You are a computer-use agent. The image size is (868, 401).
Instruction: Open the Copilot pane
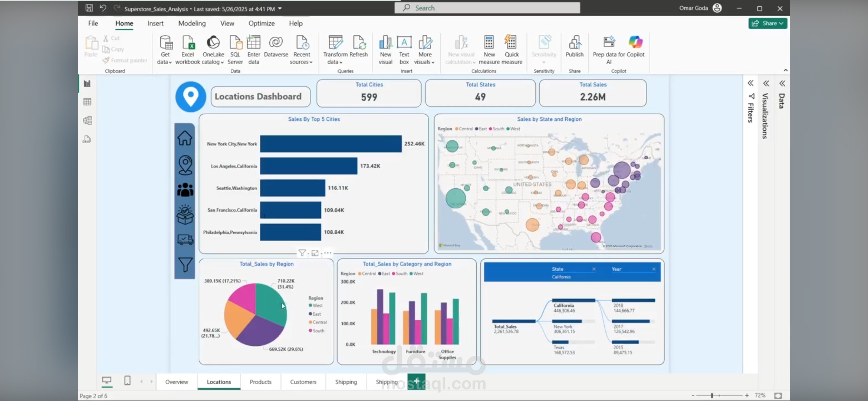[x=635, y=46]
